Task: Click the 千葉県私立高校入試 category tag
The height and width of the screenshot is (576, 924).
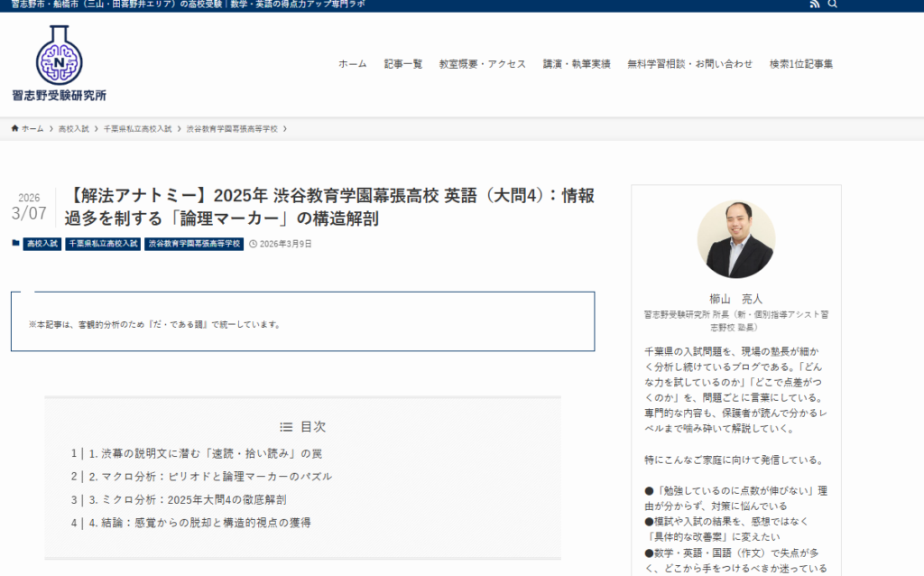Action: pos(102,244)
